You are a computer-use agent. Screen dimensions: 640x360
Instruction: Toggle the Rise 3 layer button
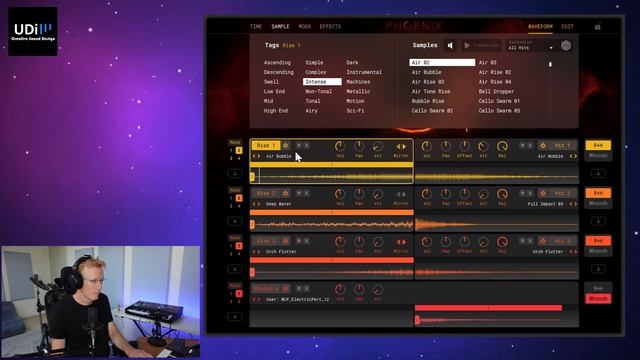[x=266, y=241]
